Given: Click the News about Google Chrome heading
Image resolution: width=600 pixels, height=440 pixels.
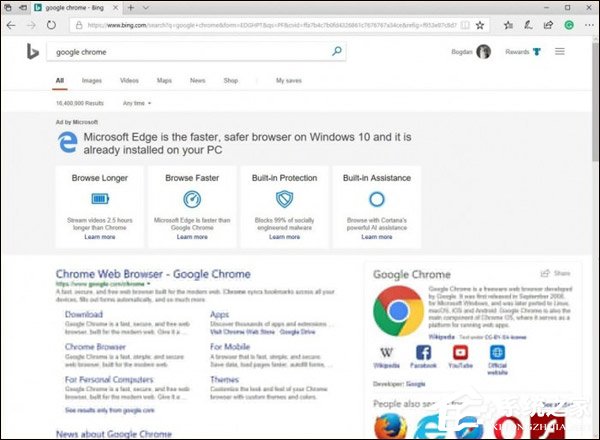Looking at the screenshot, I should click(114, 434).
